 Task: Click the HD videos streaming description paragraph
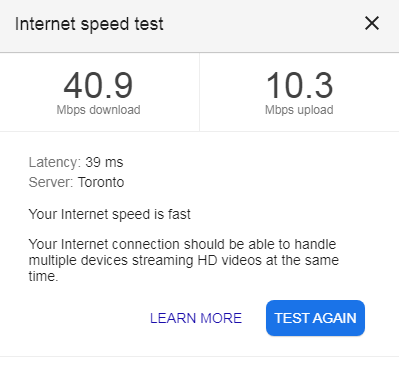(184, 260)
